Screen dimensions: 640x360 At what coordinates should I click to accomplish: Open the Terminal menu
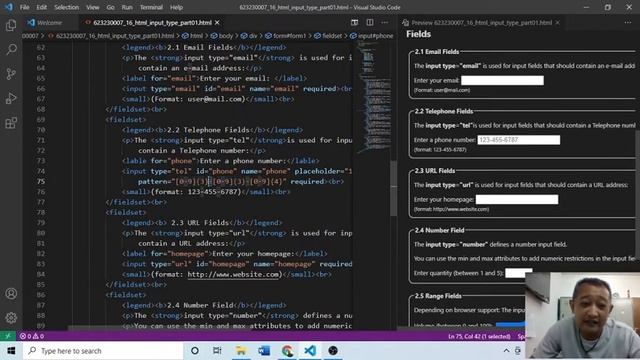coord(151,7)
